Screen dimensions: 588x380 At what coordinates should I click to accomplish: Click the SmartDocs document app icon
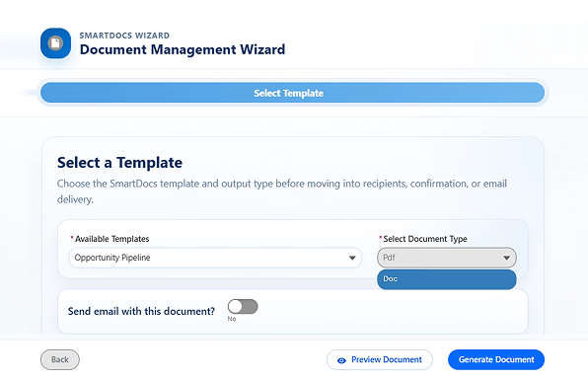pyautogui.click(x=55, y=43)
